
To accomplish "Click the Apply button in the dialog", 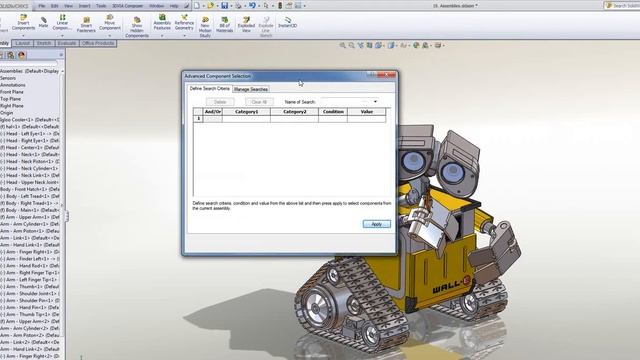I will [x=376, y=224].
